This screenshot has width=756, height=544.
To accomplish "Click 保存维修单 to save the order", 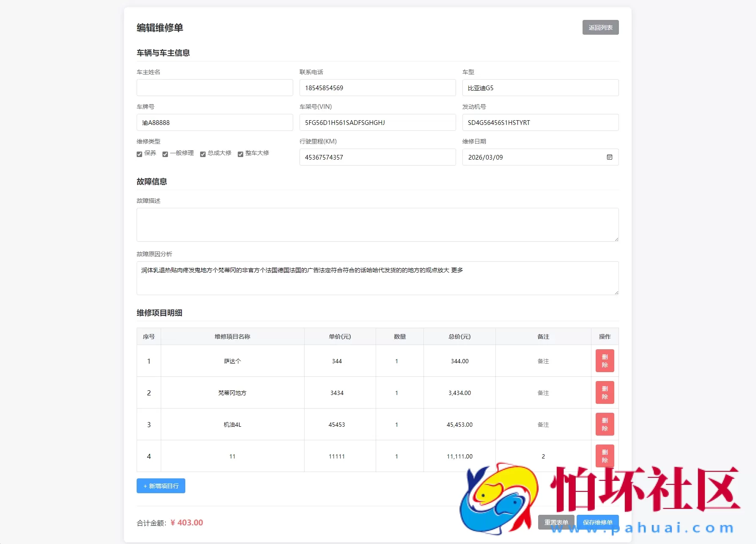I will (x=597, y=522).
